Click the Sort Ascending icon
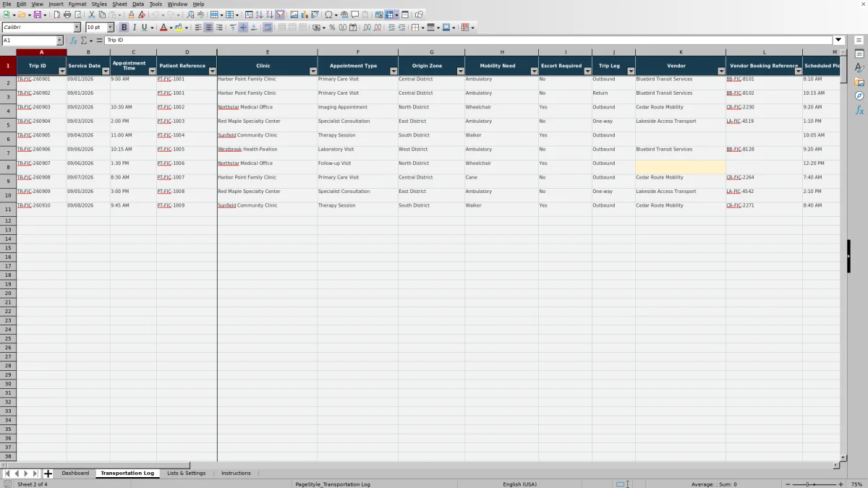868x488 pixels. click(x=259, y=14)
